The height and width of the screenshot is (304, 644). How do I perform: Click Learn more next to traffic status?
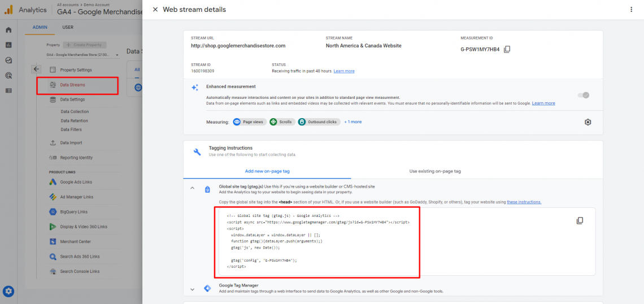(344, 71)
